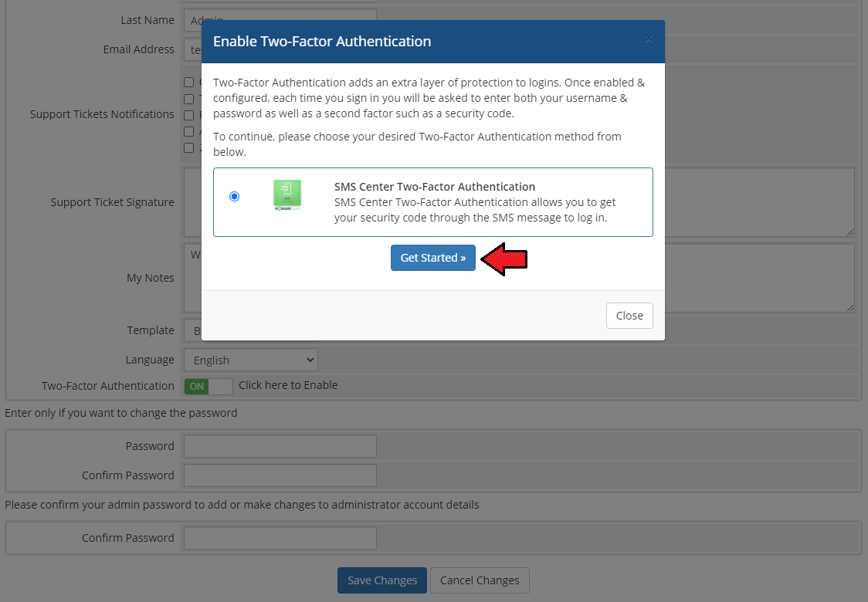Click the 'Support Tickets Notifications' label
Screen dimensions: 868x602
point(102,114)
